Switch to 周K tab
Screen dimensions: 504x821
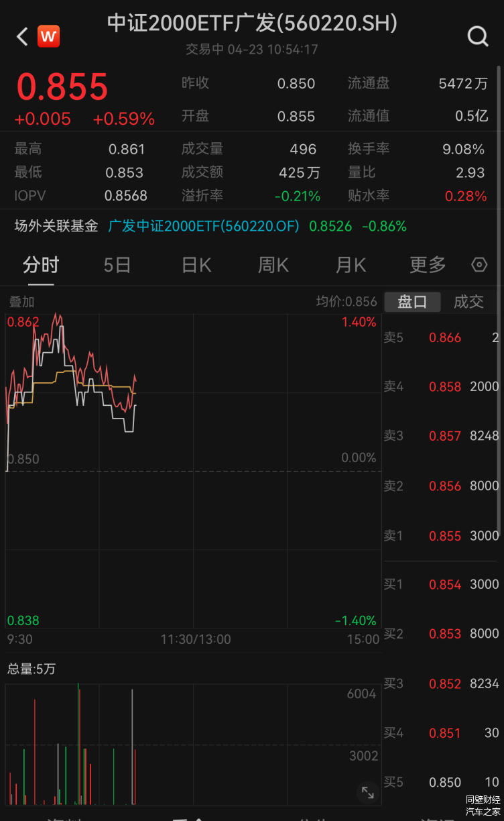(x=273, y=265)
